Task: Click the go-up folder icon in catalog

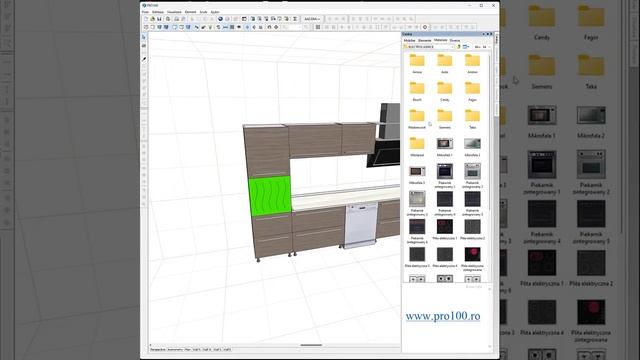Action: pos(459,47)
